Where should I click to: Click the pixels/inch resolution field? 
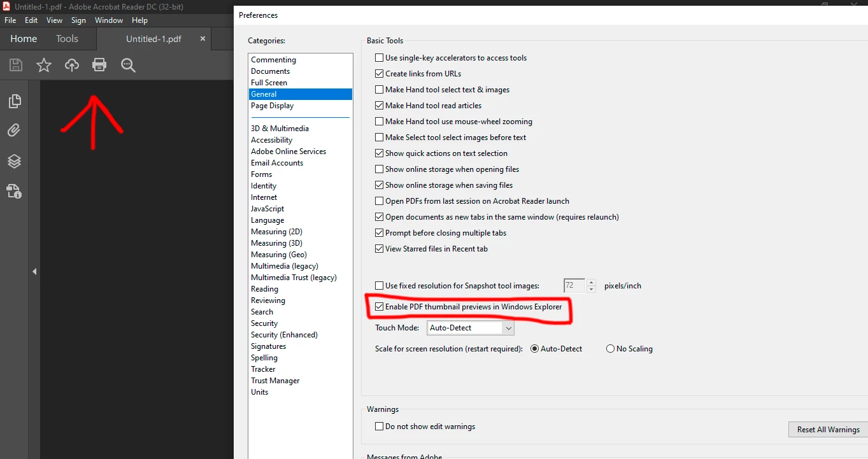pos(574,286)
